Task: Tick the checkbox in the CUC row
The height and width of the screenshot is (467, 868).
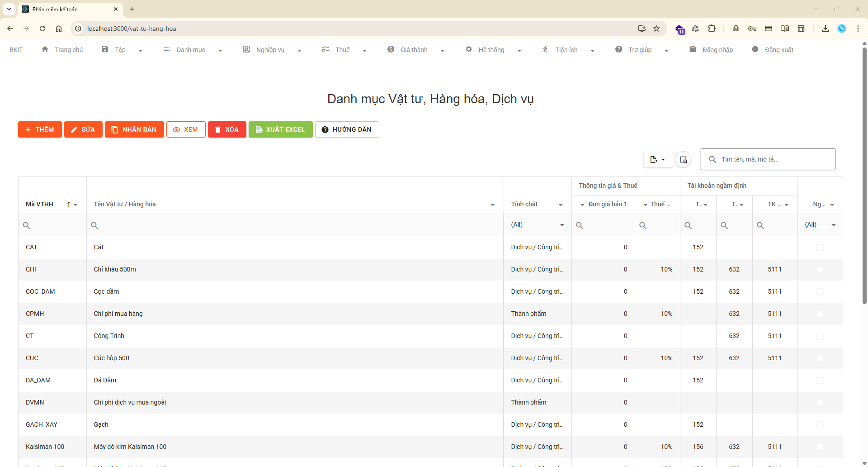Action: (x=820, y=358)
